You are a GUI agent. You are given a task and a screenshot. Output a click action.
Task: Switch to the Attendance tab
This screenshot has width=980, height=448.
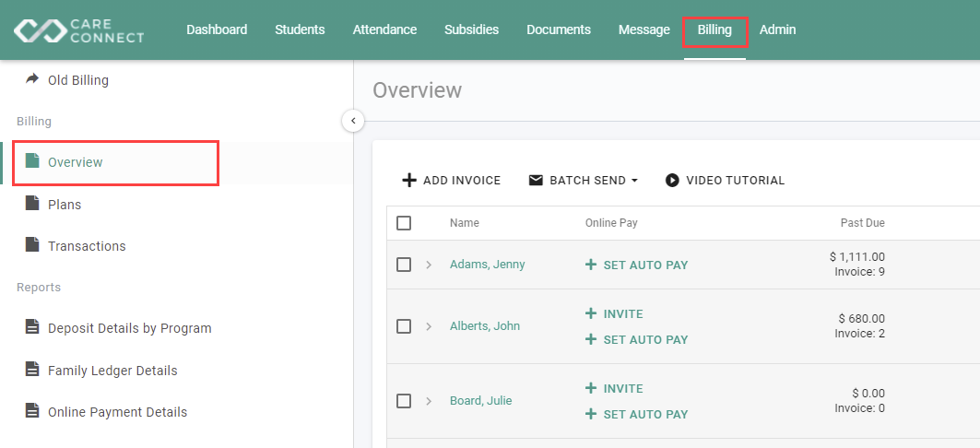coord(384,29)
